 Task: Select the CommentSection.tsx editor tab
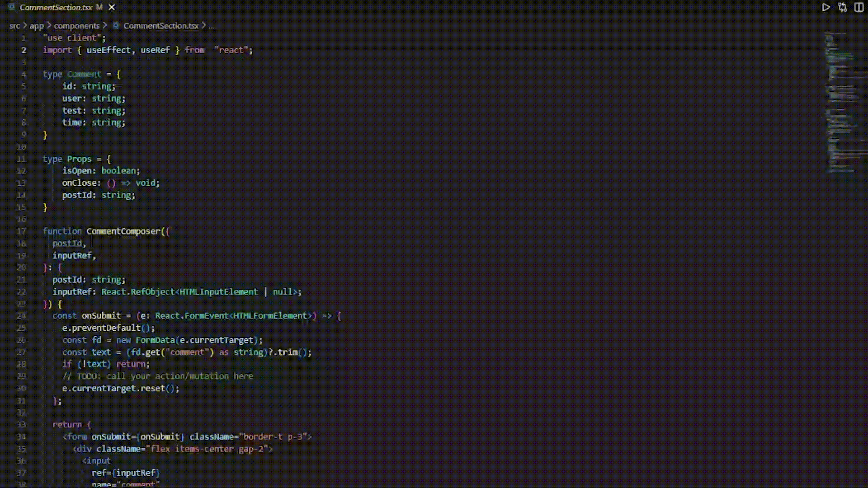(x=56, y=7)
